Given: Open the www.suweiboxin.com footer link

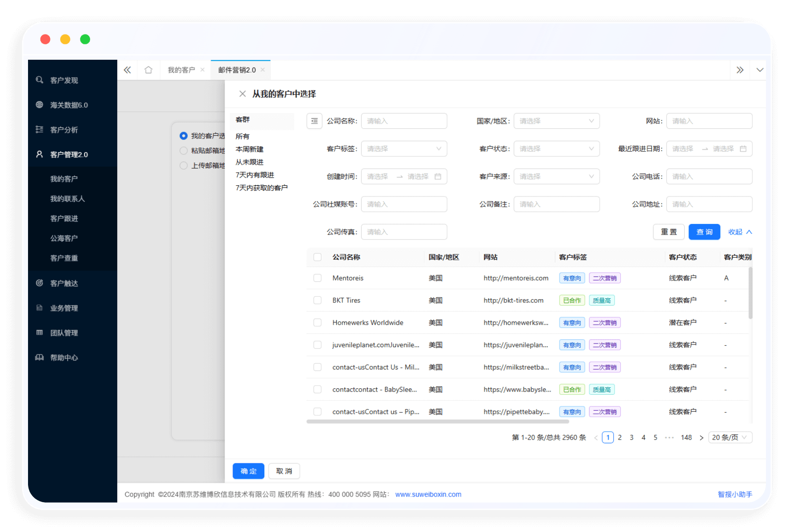Looking at the screenshot, I should coord(428,495).
